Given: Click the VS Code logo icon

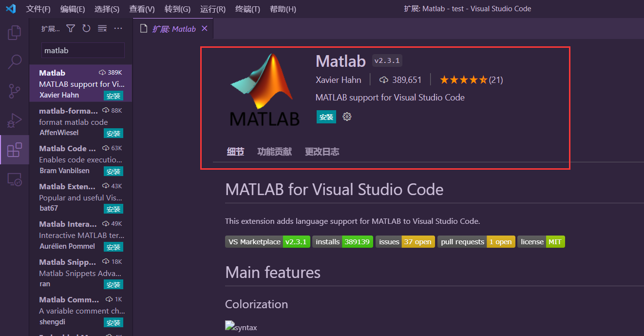Looking at the screenshot, I should (x=11, y=9).
